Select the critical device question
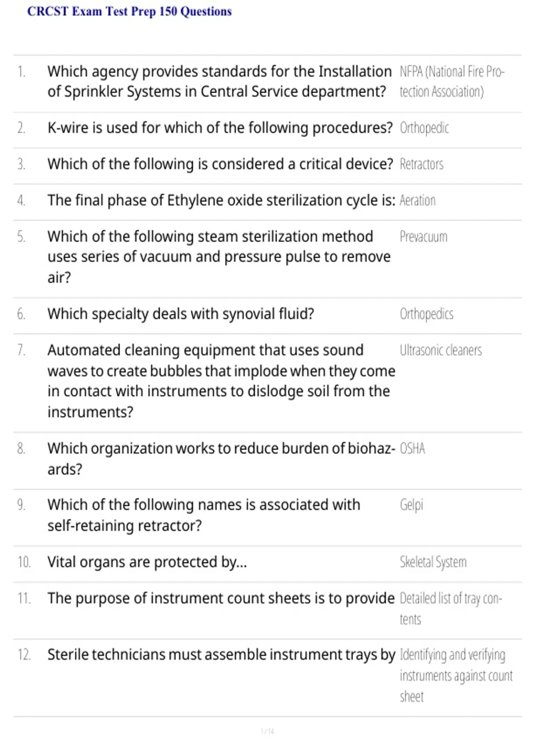 [220, 164]
